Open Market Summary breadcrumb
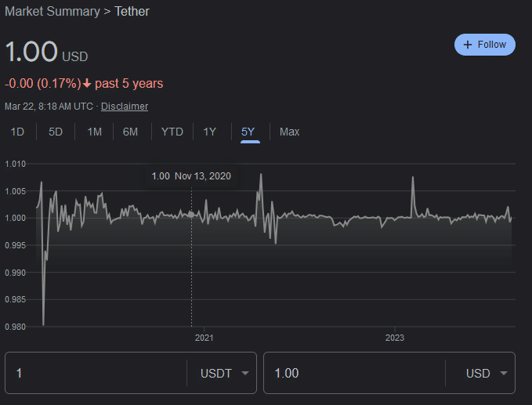The image size is (532, 405). pos(52,11)
